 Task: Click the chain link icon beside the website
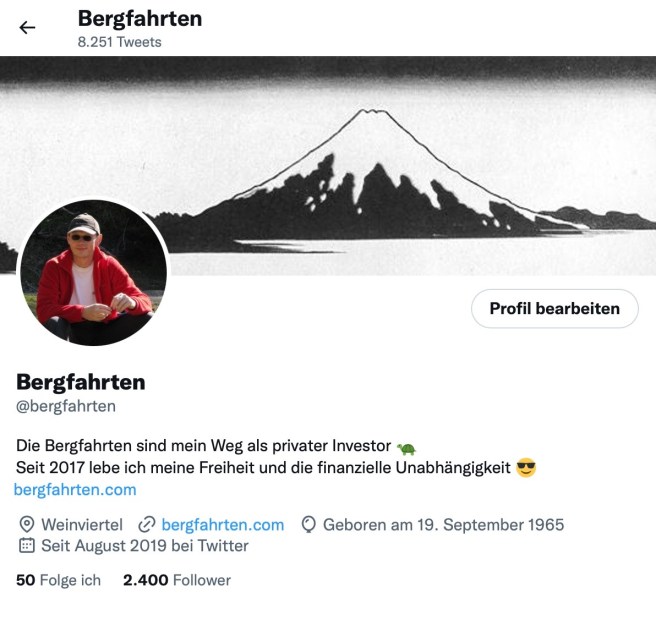[146, 525]
